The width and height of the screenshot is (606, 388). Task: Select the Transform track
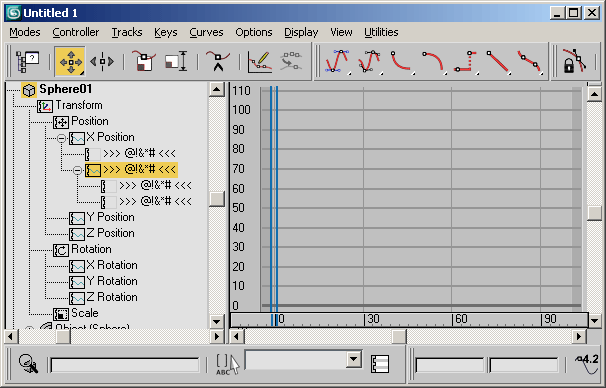pyautogui.click(x=79, y=105)
